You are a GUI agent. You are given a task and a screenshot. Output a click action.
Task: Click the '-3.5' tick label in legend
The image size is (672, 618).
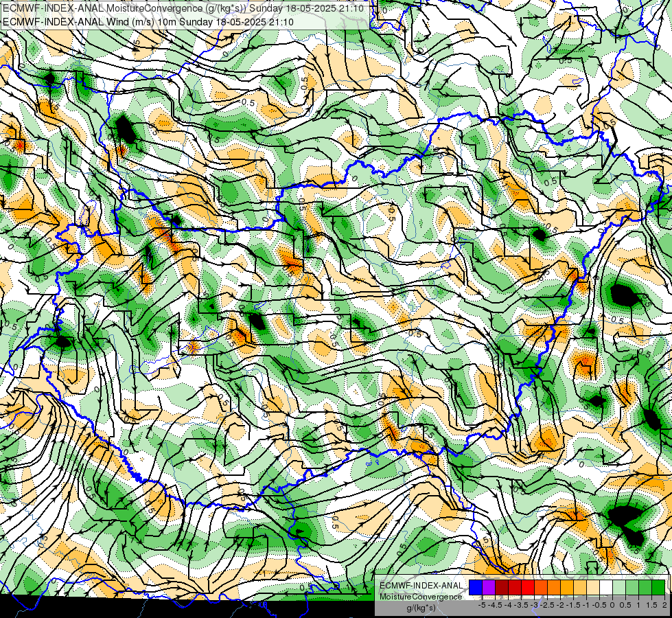(521, 605)
